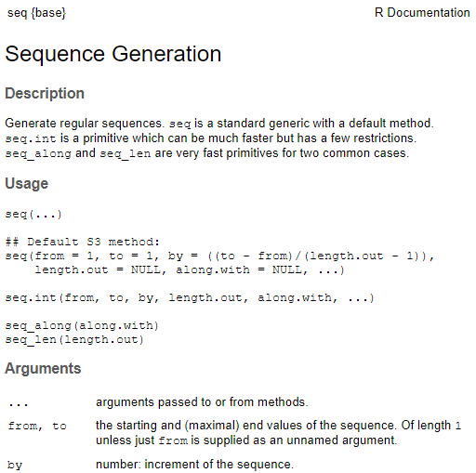Click 'number: increment of the sequence' description
The height and width of the screenshot is (473, 476).
click(194, 465)
